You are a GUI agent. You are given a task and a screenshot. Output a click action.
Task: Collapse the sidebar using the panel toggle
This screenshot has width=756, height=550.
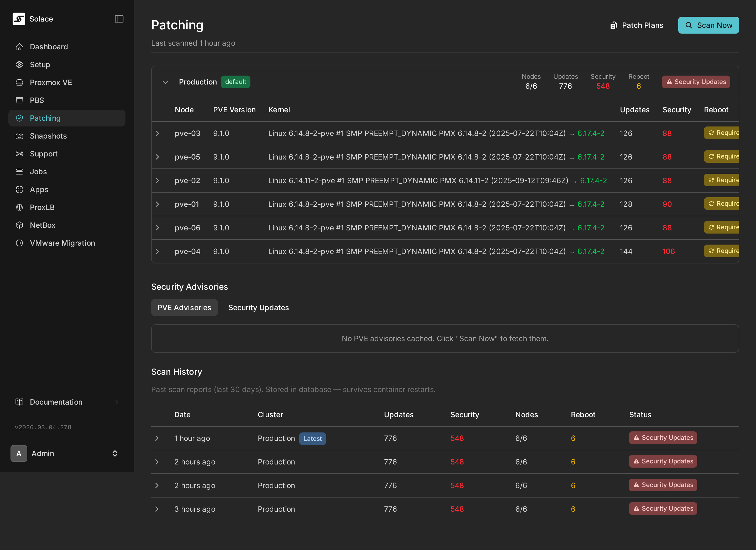coord(119,19)
